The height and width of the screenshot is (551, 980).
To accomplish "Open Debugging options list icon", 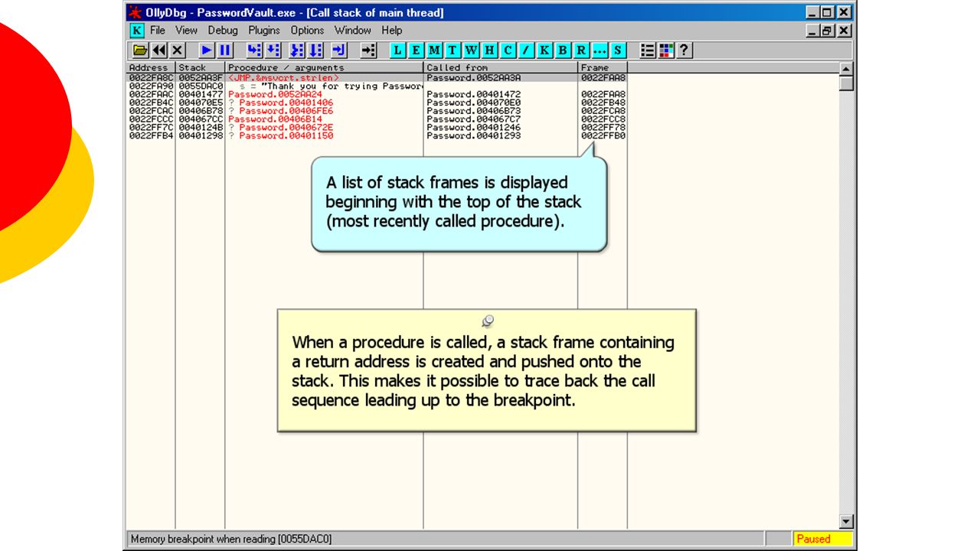I will (648, 51).
